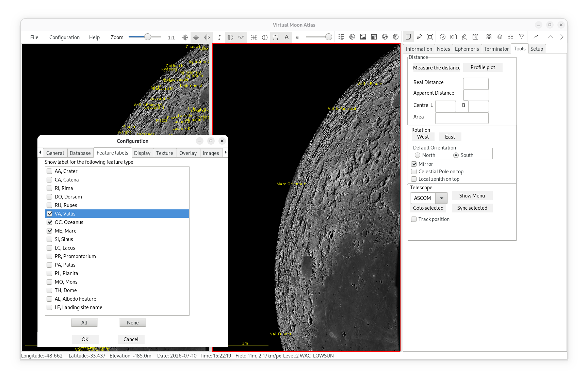Click the rotate dashed-arrows toolbar icon
Viewport: 588px width, 382px height.
pyautogui.click(x=219, y=37)
